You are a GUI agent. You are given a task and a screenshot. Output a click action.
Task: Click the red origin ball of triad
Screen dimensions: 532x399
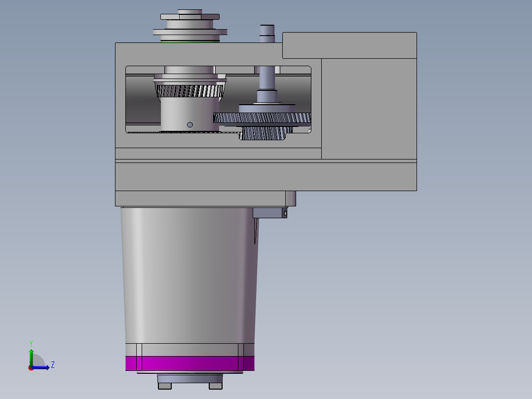31,368
